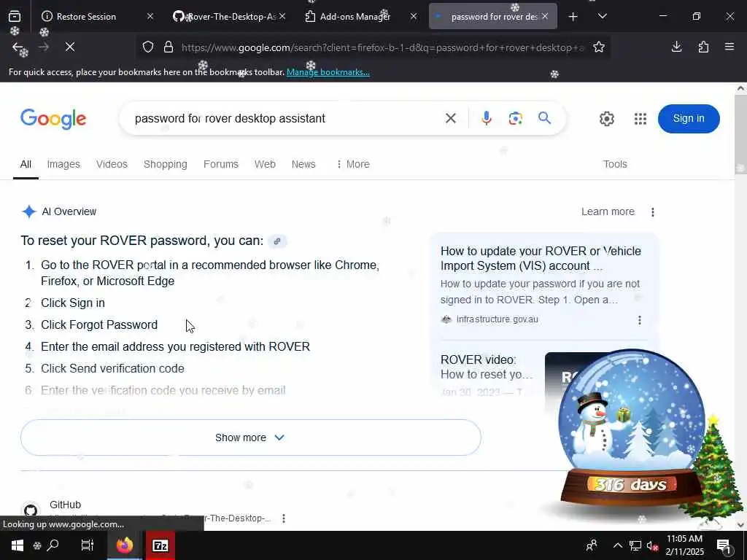
Task: Click scrollbar down arrow
Action: coord(741,525)
